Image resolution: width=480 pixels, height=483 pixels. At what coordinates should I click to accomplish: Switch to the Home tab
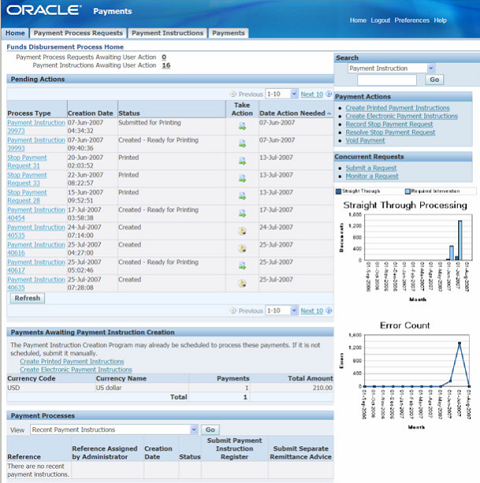(x=15, y=33)
